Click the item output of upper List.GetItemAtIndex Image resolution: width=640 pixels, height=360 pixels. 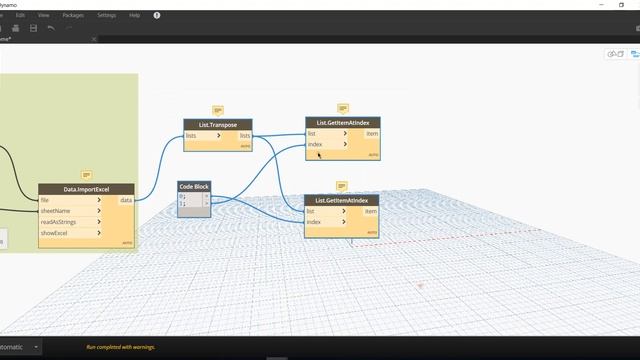coord(372,133)
